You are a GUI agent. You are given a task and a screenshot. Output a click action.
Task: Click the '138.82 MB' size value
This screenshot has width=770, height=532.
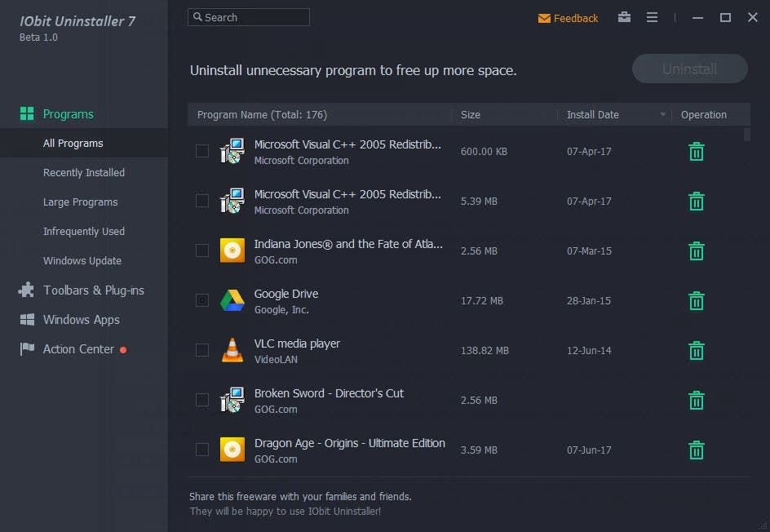coord(485,351)
